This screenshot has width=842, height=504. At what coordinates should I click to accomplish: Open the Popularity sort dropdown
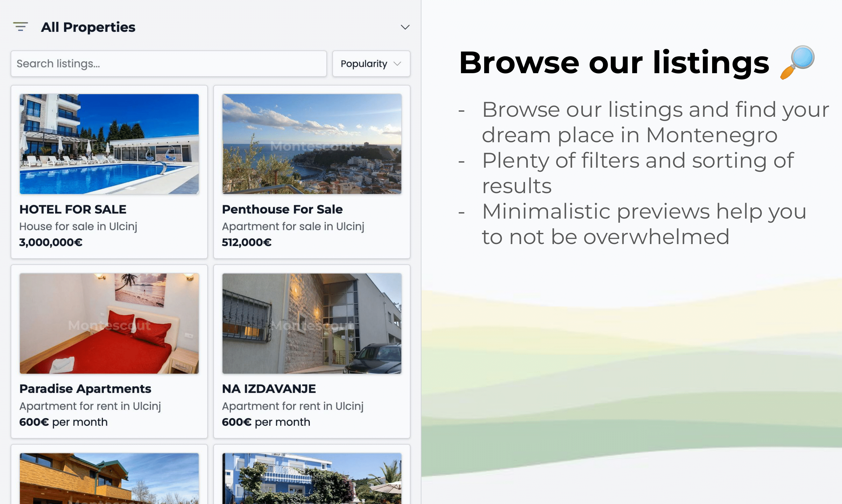[371, 64]
